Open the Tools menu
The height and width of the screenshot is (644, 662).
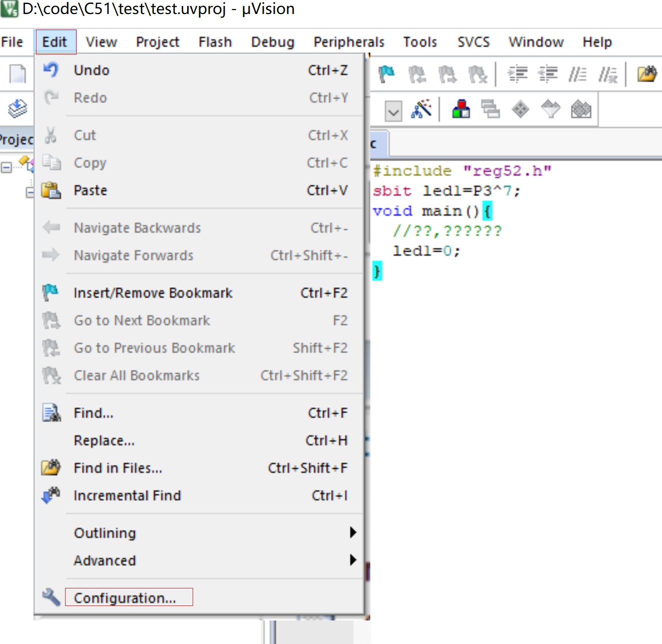point(420,42)
